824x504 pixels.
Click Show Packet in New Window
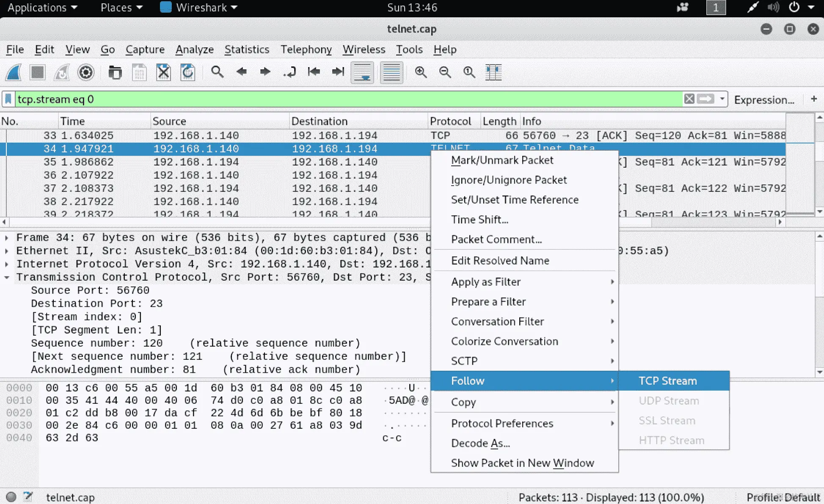click(x=522, y=463)
